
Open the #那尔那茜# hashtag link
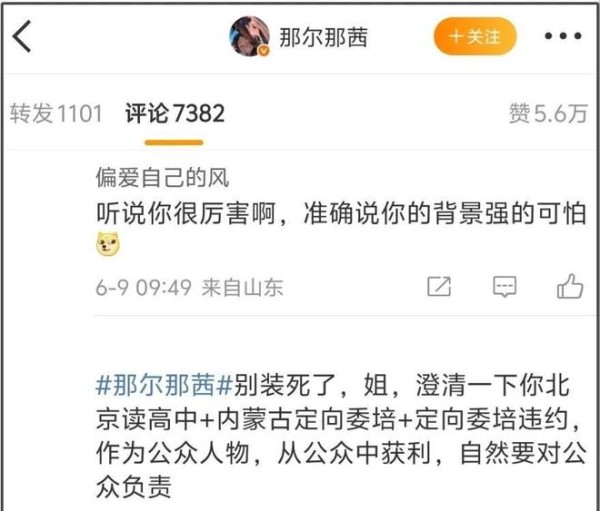164,385
